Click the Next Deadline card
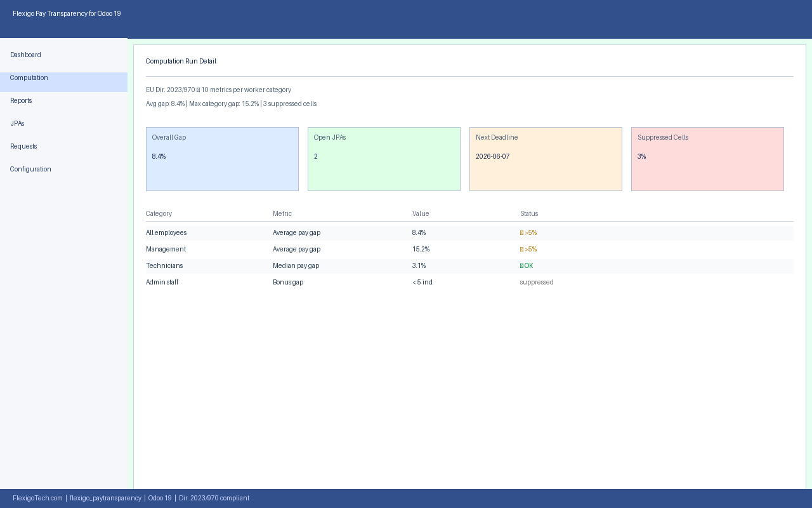812x508 pixels. (x=546, y=159)
